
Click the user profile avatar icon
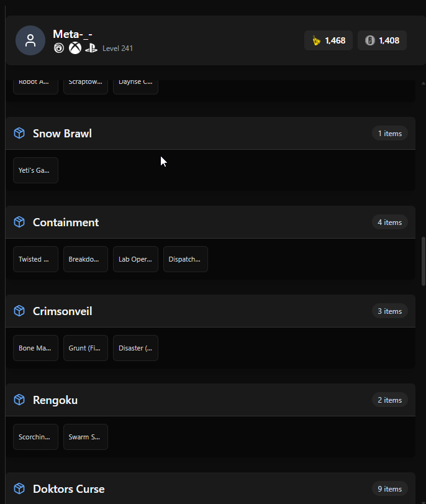pyautogui.click(x=30, y=40)
